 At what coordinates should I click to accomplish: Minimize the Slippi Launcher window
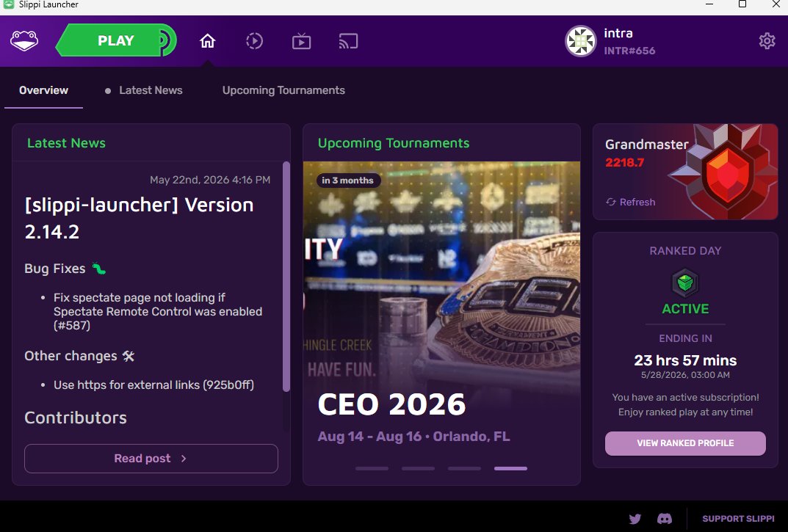(x=709, y=4)
